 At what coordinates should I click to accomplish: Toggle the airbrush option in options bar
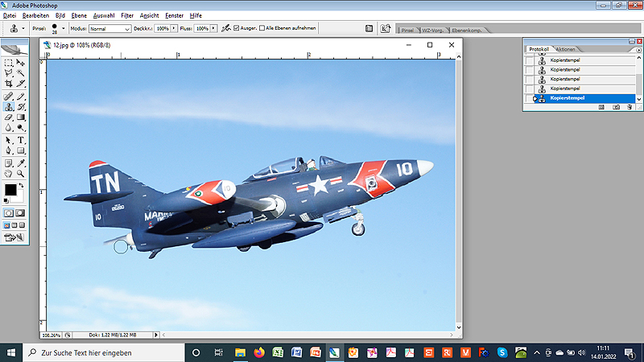226,28
